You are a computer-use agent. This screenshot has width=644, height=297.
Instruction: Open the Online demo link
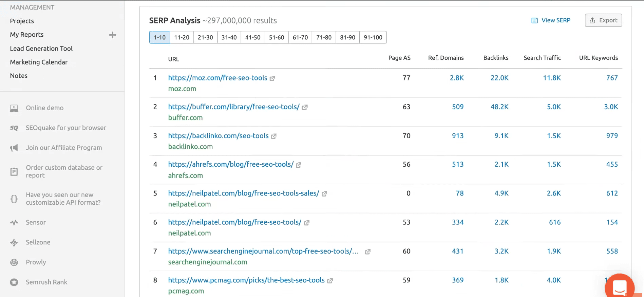45,108
